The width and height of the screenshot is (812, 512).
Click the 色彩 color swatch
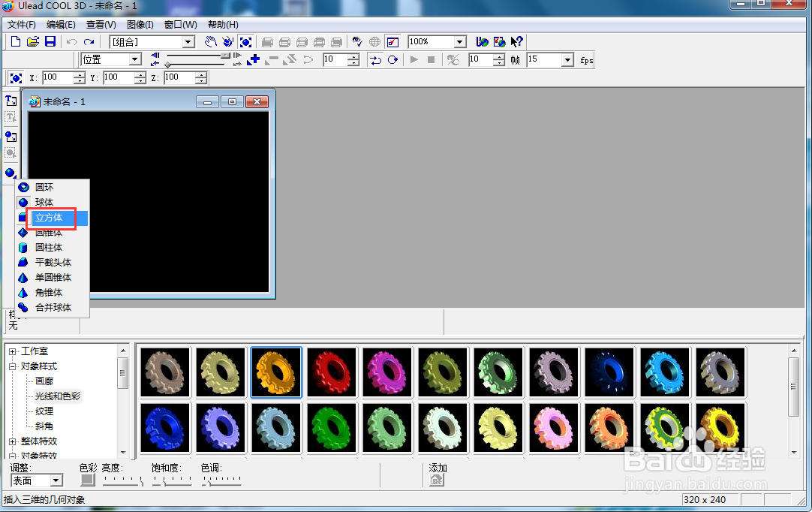point(88,480)
